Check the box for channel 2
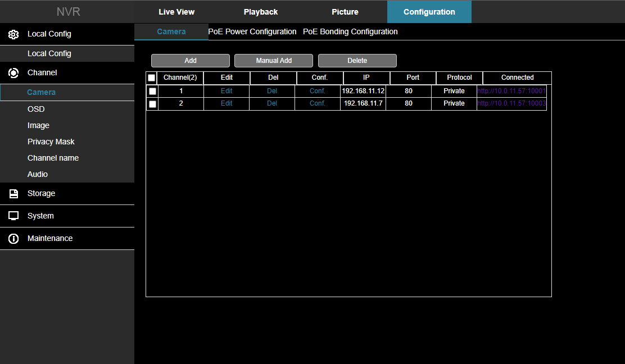 (x=152, y=104)
